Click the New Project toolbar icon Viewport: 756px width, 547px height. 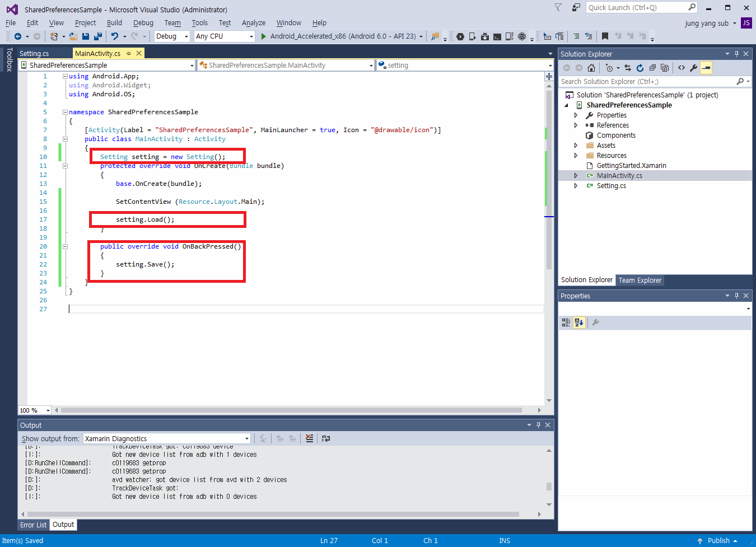pyautogui.click(x=54, y=36)
